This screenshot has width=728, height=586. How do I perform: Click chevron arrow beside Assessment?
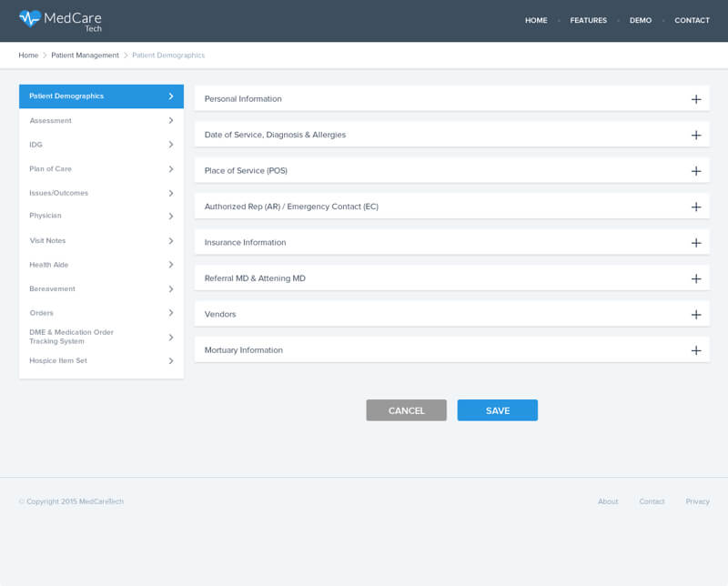click(171, 120)
